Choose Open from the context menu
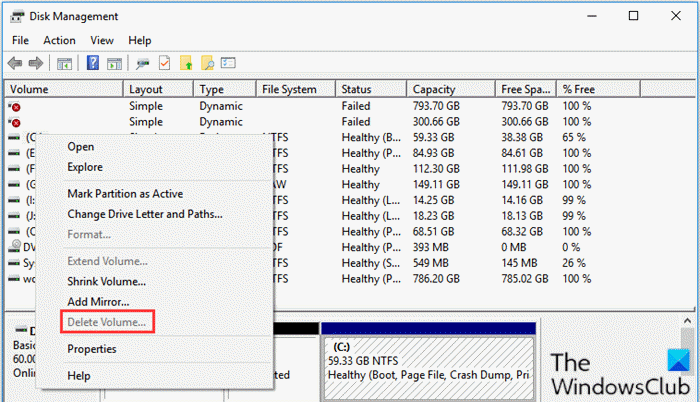700x402 pixels. [x=80, y=147]
